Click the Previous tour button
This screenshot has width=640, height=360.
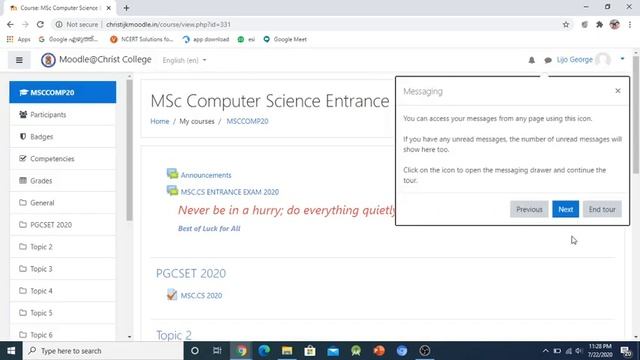529,209
